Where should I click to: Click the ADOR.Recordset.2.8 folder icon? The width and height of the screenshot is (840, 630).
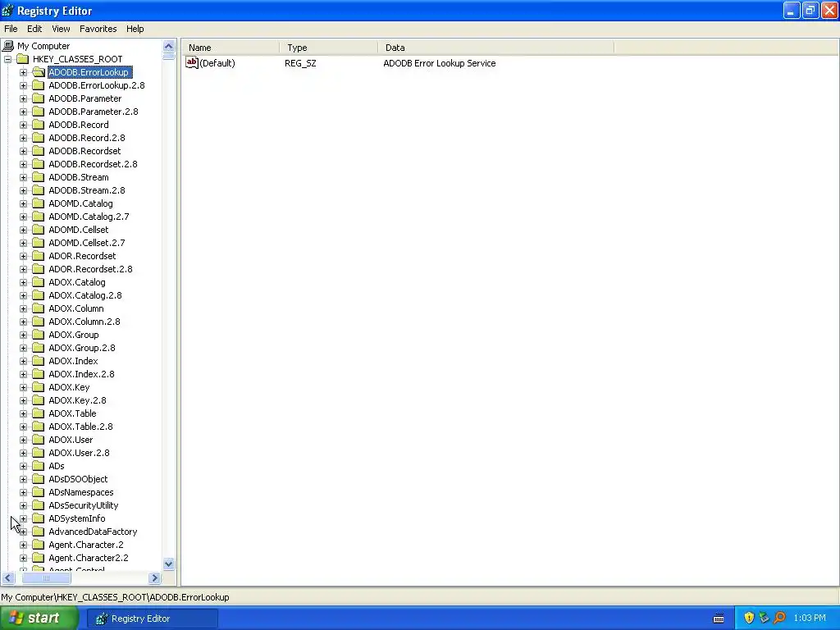[x=38, y=269]
